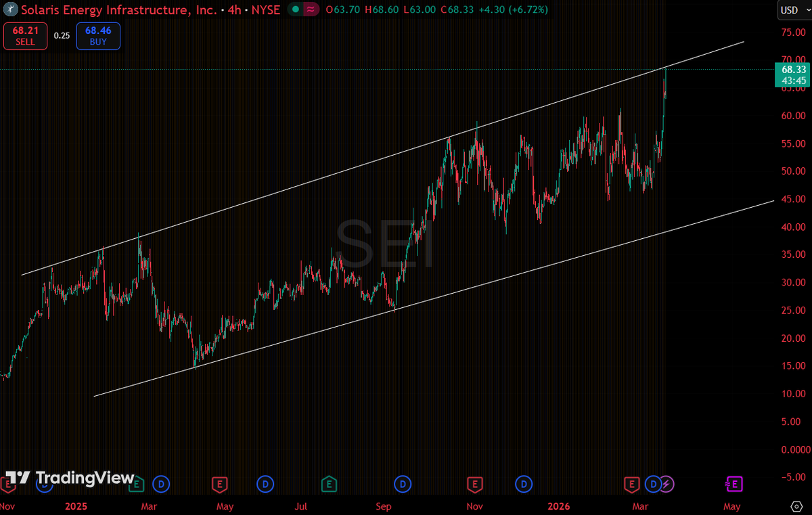
Task: Click the green market status dot
Action: click(x=296, y=10)
